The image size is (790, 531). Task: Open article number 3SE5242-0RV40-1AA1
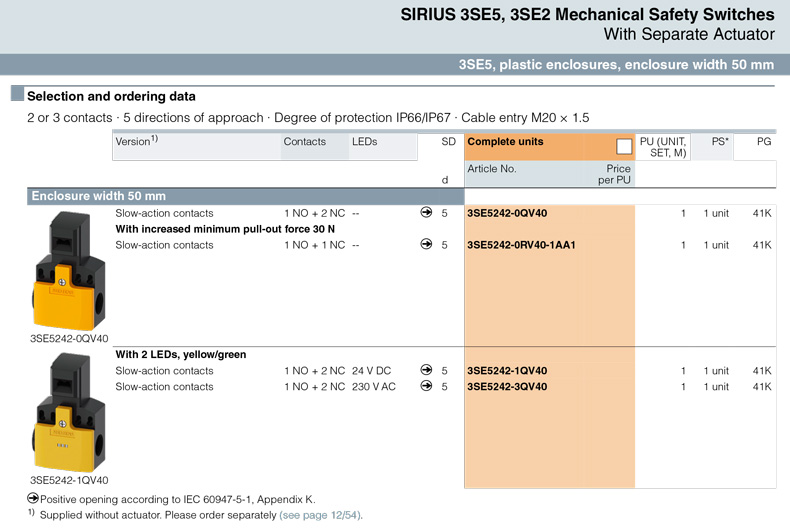tap(521, 245)
